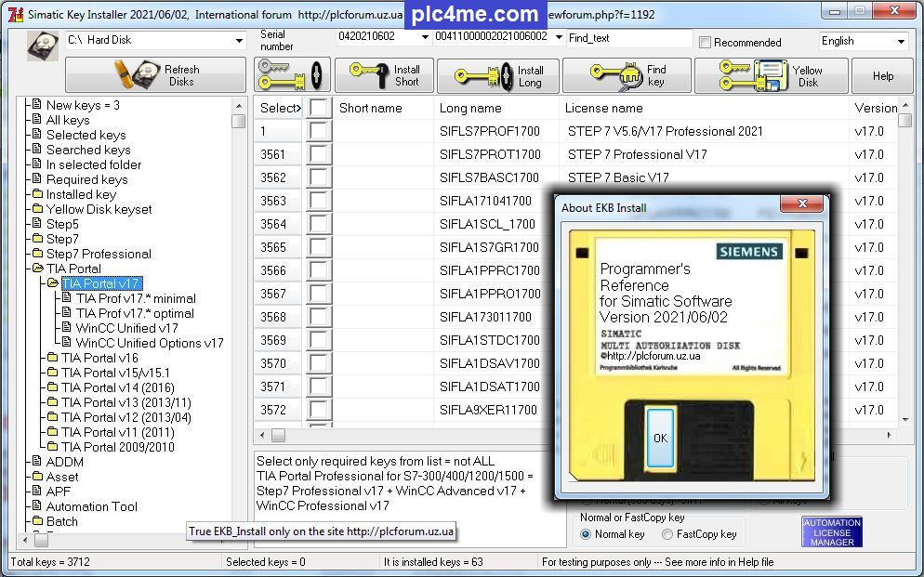Open Automation License Manager
Image resolution: width=924 pixels, height=577 pixels.
click(x=831, y=532)
